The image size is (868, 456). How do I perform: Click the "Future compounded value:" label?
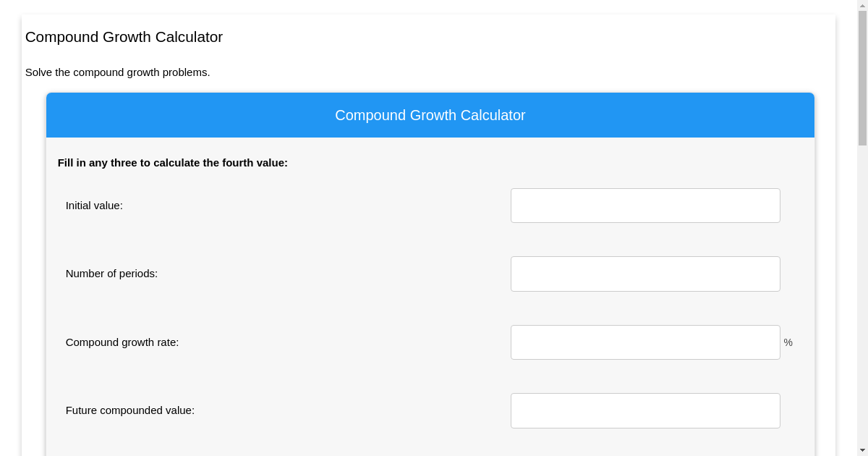pos(130,410)
